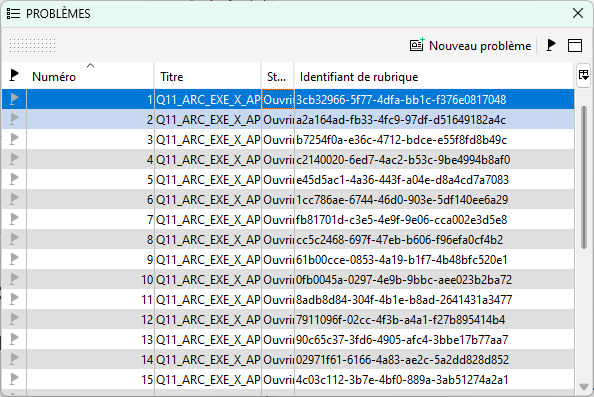Select identifier fb81701d-c3e5-4e9f-9e06-cca002e3d5e8
594x397 pixels.
point(402,220)
